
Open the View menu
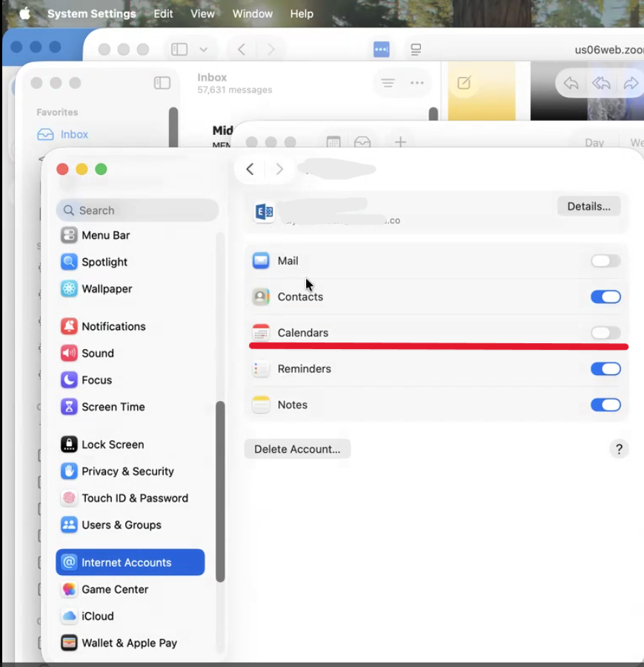pyautogui.click(x=202, y=13)
